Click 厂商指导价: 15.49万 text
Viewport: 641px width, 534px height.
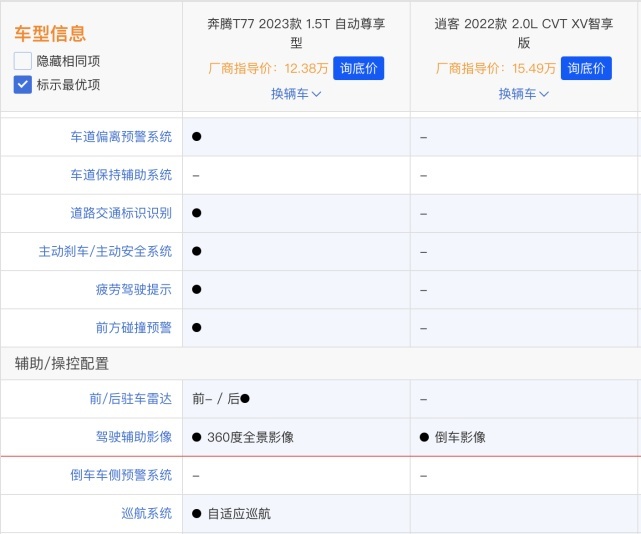[496, 68]
